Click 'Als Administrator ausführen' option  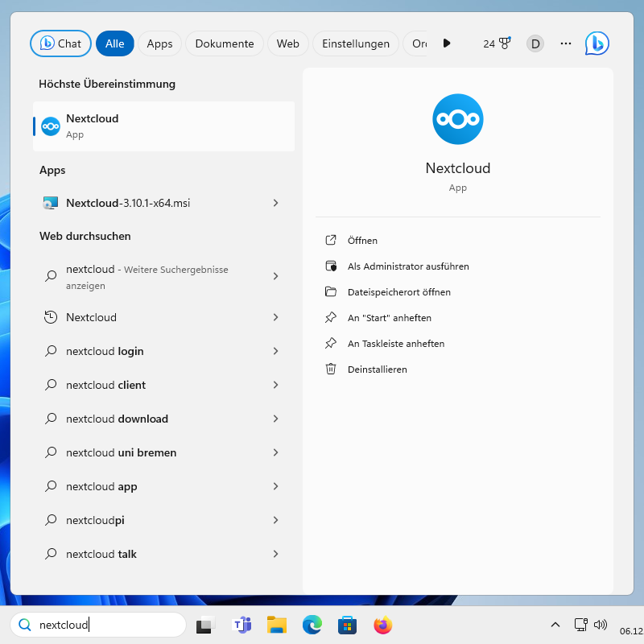tap(407, 266)
